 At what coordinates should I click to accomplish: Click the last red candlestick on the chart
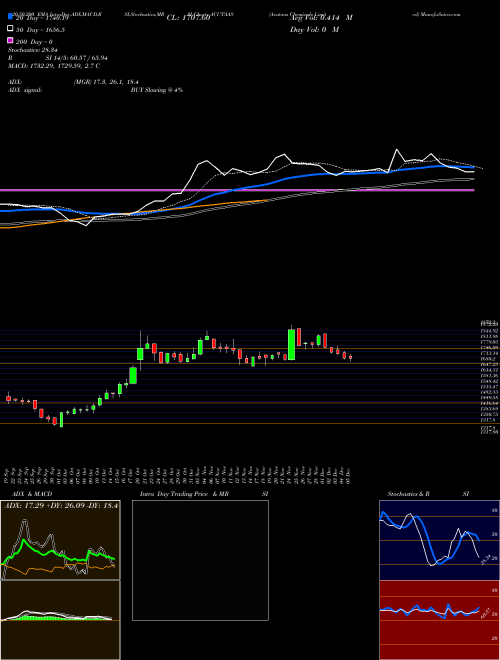click(x=350, y=357)
